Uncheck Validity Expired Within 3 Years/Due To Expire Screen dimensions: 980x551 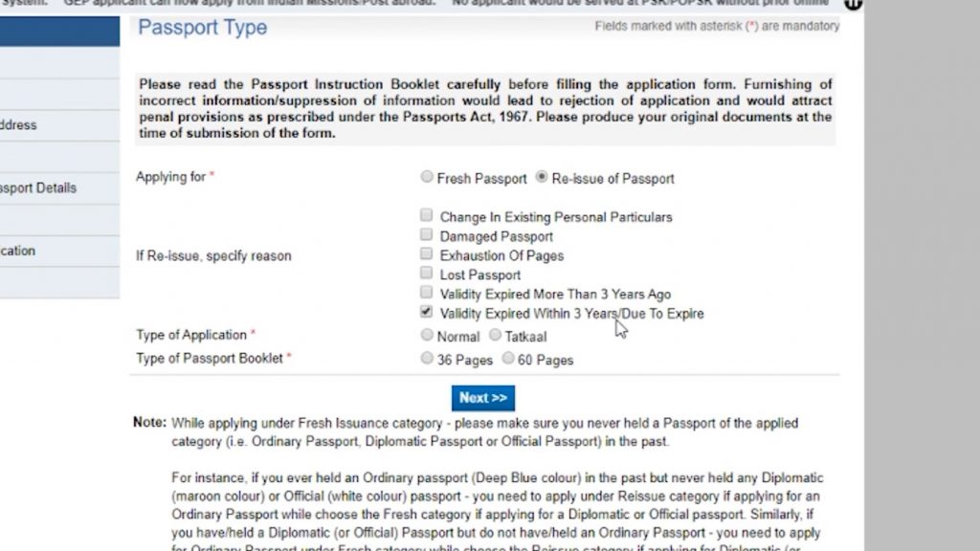point(426,313)
